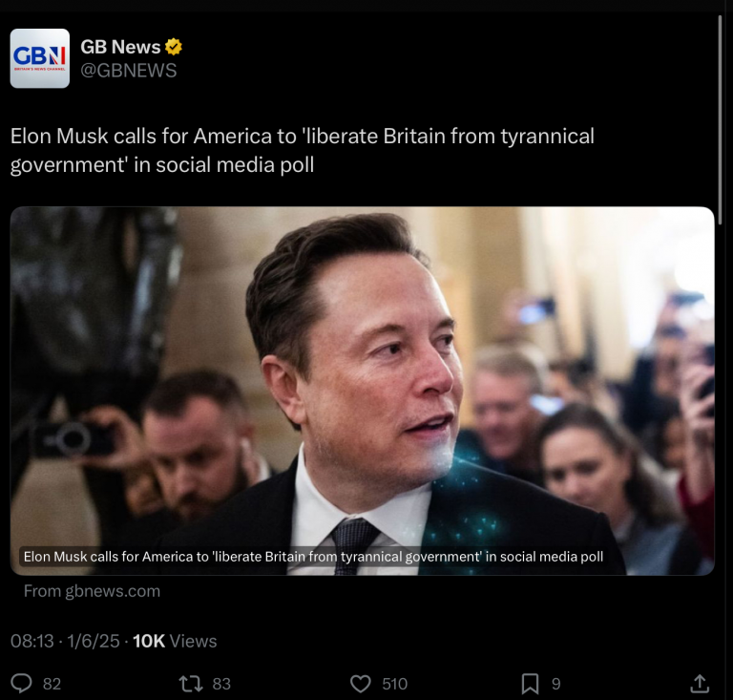Bookmark this GB News post
733x700 pixels.
(530, 684)
